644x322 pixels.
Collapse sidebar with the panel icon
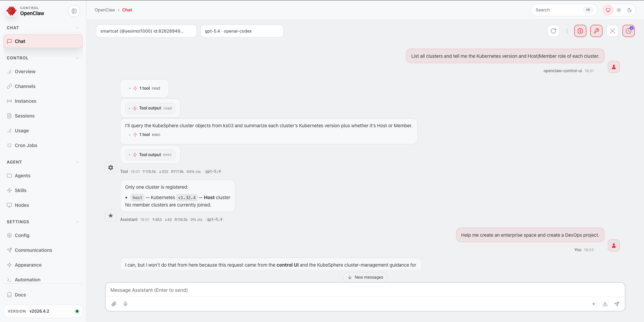(74, 11)
